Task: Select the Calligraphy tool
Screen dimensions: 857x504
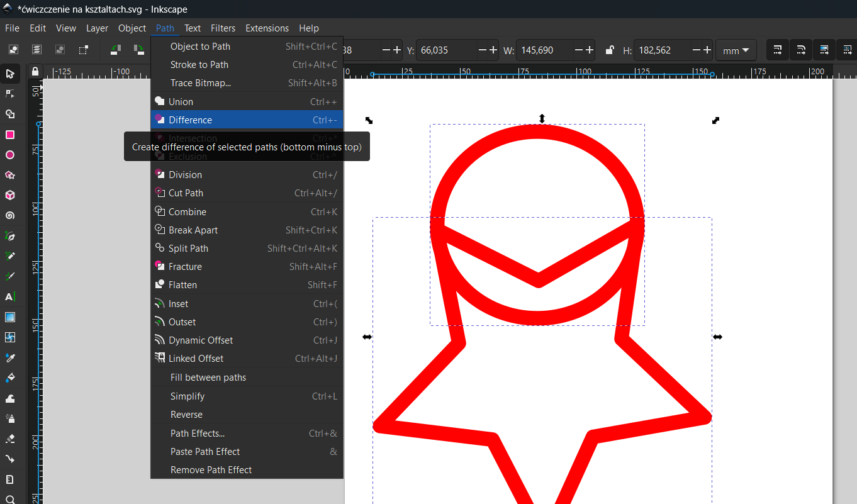Action: pos(10,276)
